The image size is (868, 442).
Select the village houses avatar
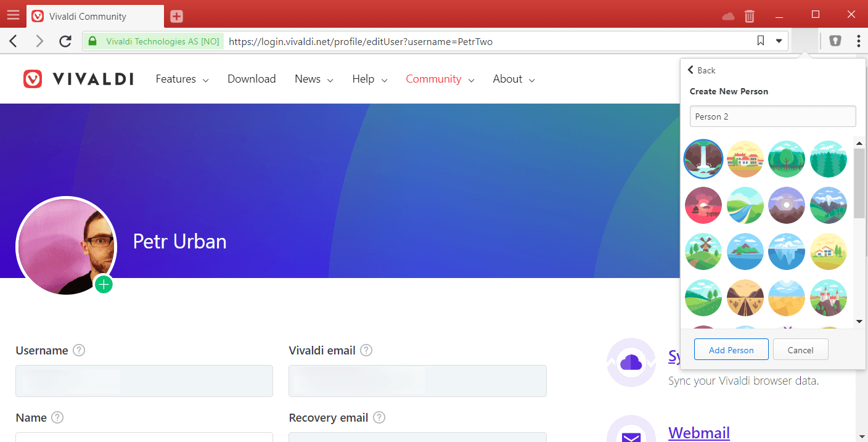coord(745,159)
